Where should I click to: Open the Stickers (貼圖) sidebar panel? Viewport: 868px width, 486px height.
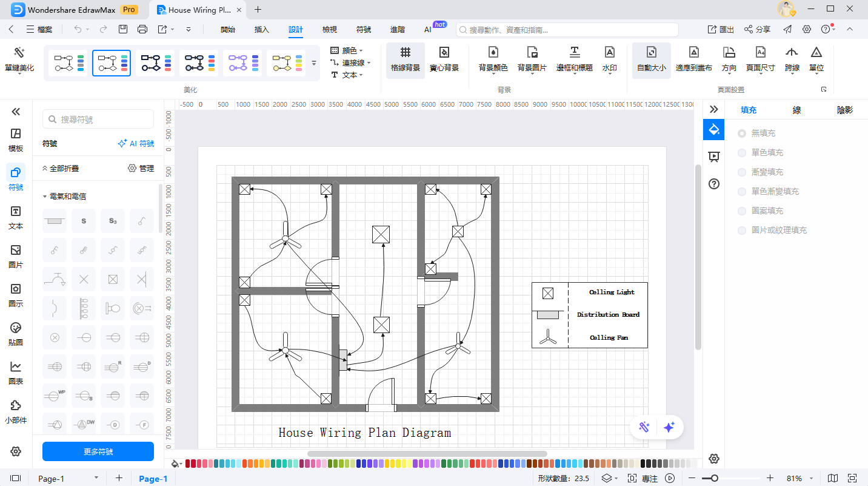(x=16, y=334)
